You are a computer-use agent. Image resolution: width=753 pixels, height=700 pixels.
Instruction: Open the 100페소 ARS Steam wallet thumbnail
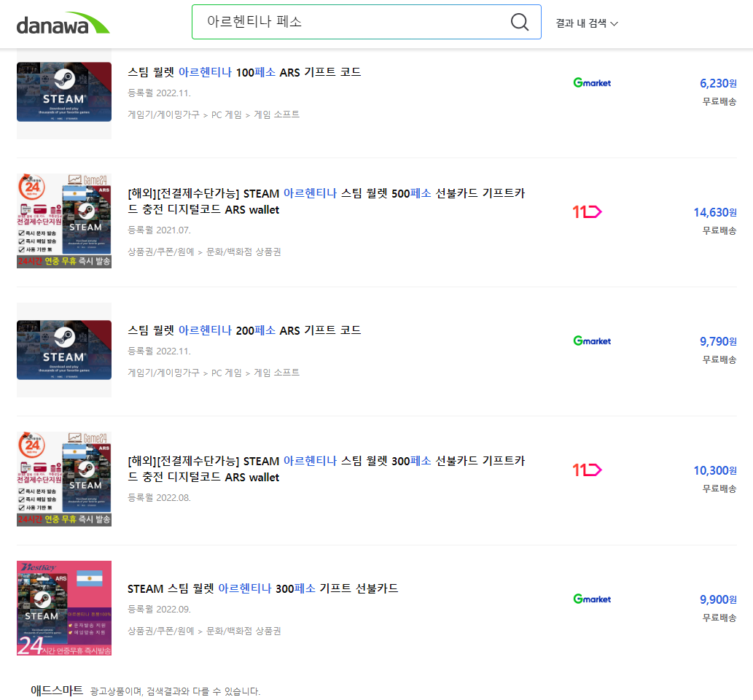click(64, 92)
